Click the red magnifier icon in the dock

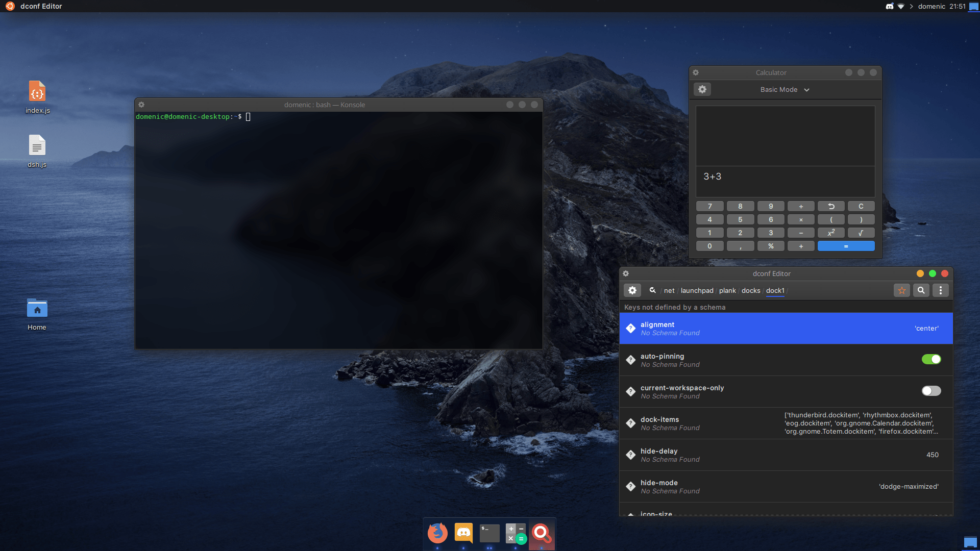tap(542, 533)
